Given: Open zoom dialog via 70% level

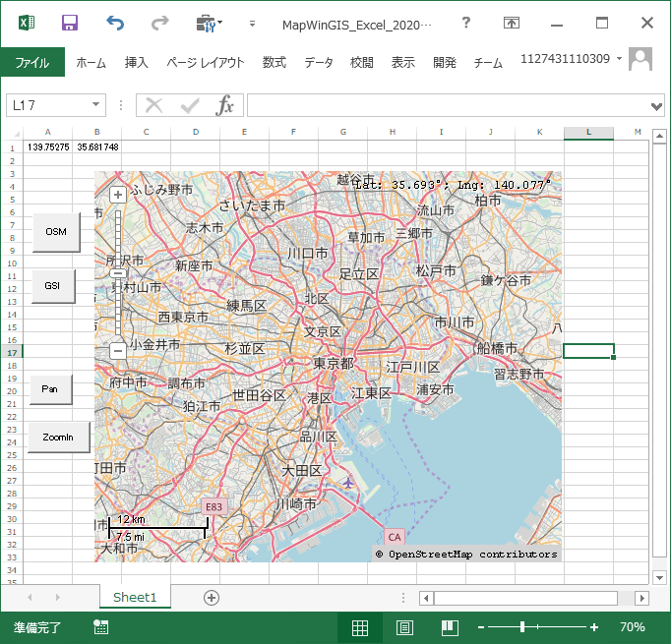Looking at the screenshot, I should [x=632, y=627].
